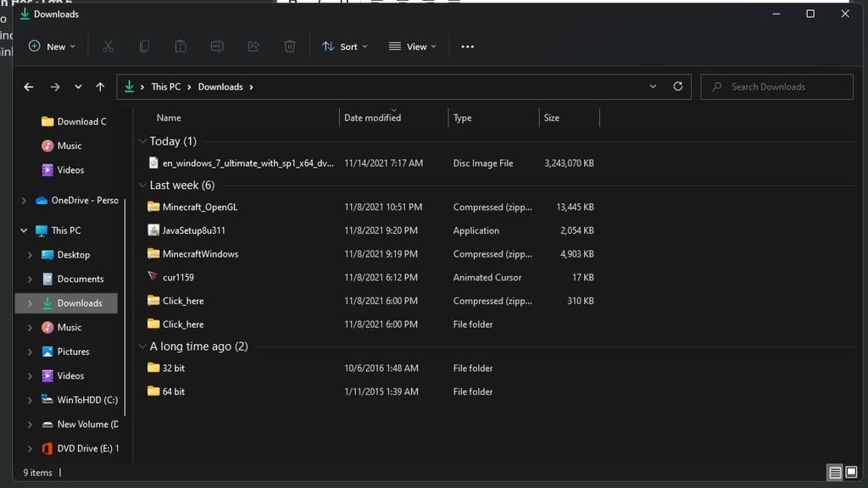Collapse the Today (1) group
This screenshot has height=488, width=868.
(x=142, y=141)
